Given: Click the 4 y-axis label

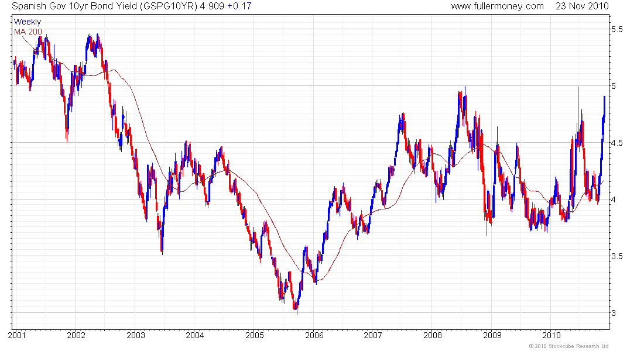Looking at the screenshot, I should pos(614,200).
